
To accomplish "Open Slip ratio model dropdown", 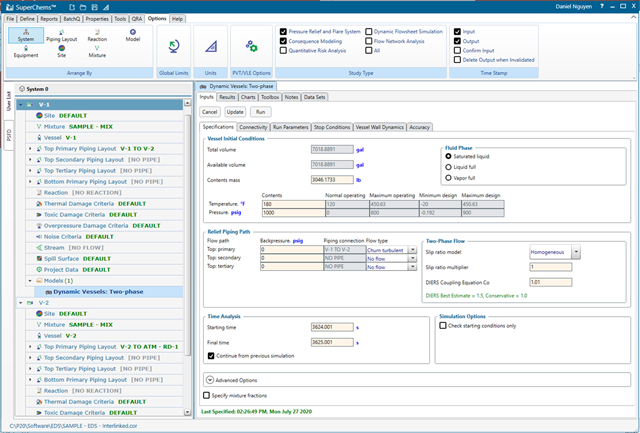I will (x=576, y=252).
